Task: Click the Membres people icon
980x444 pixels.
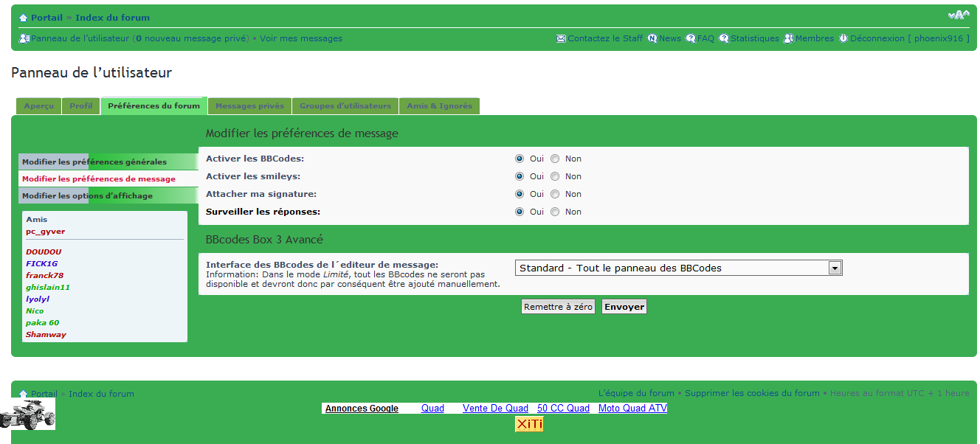Action: click(789, 38)
